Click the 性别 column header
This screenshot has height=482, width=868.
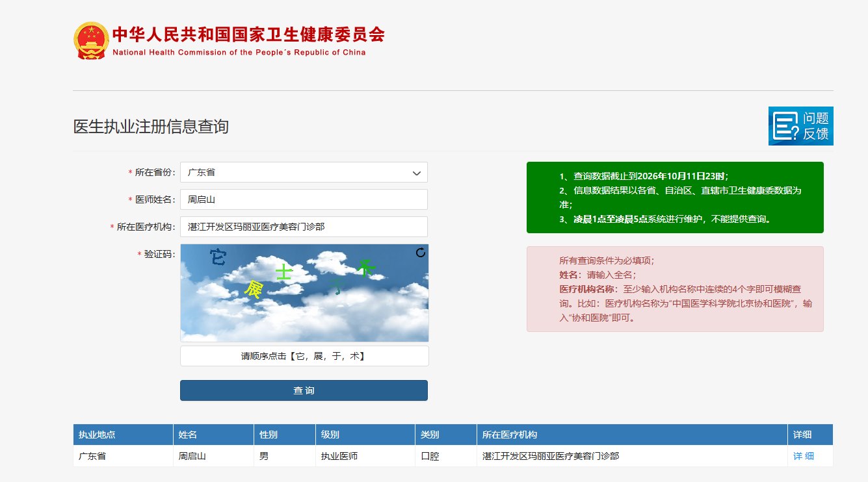(285, 435)
